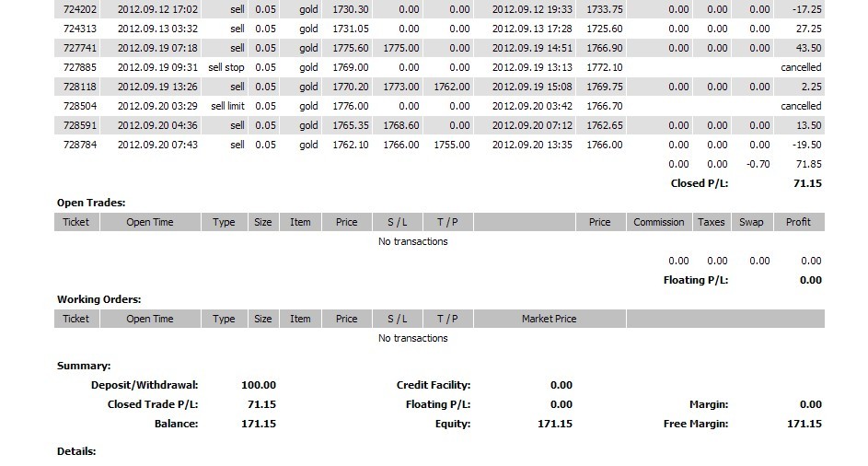Click the Free Margin value
The height and width of the screenshot is (466, 868).
coord(804,424)
